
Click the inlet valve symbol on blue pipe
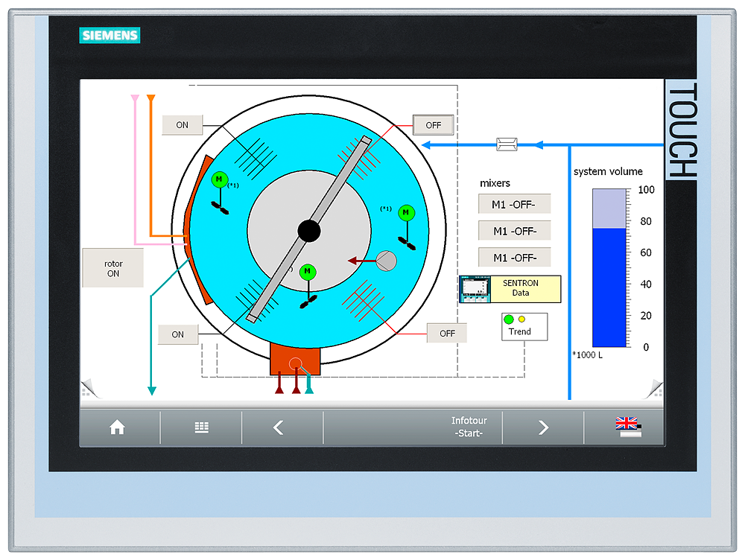pos(507,144)
